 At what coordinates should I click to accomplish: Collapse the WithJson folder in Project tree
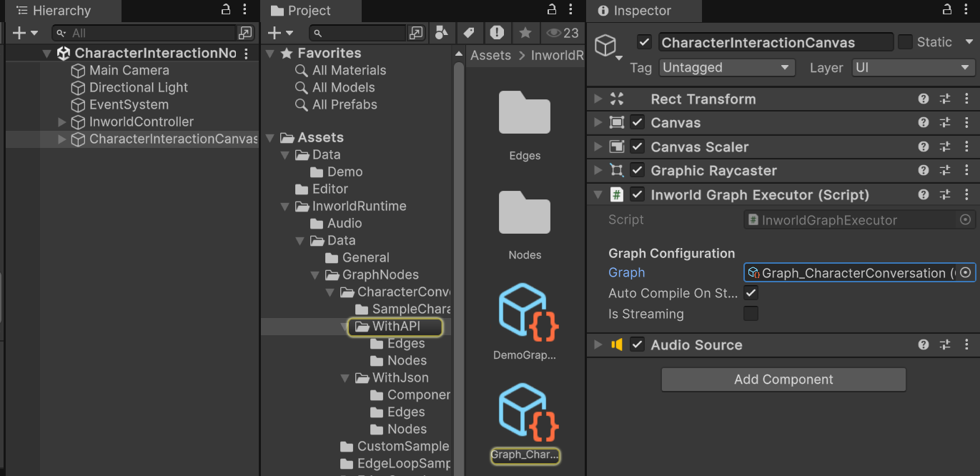point(346,377)
